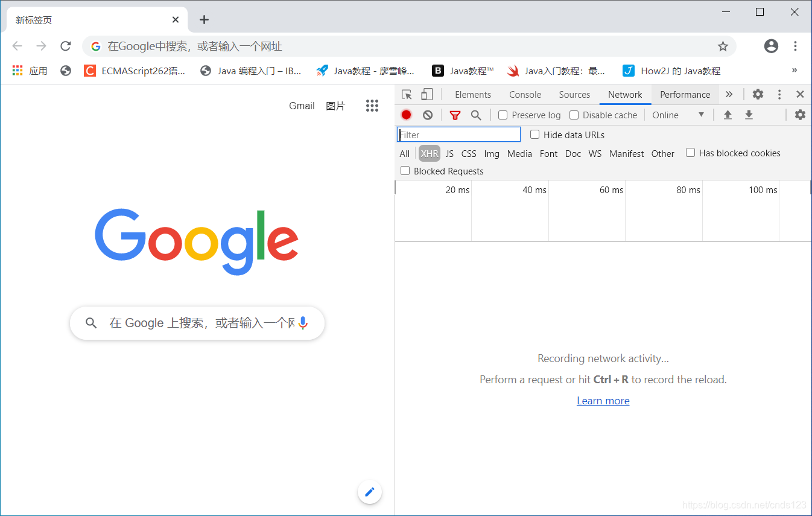Toggle the red filter funnel icon

(x=455, y=115)
